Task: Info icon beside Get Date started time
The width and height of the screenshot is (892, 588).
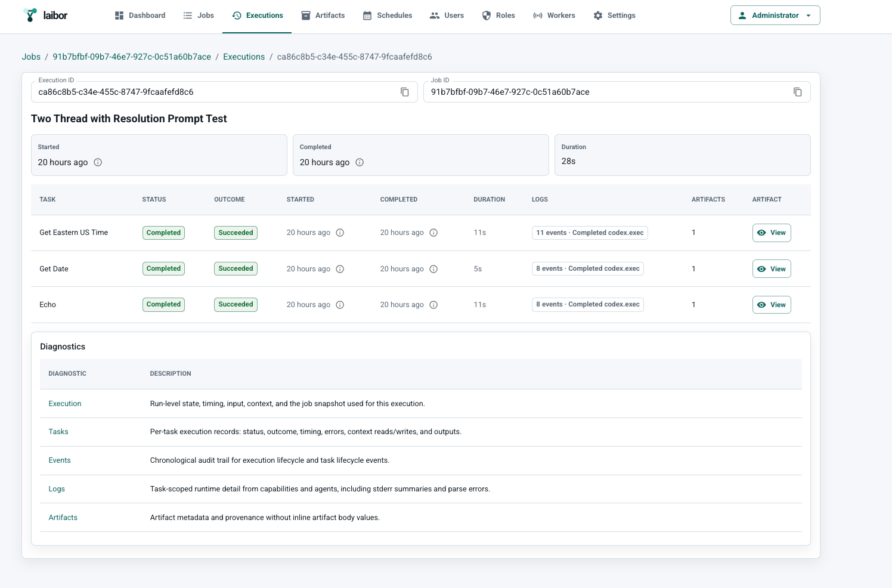Action: 340,269
